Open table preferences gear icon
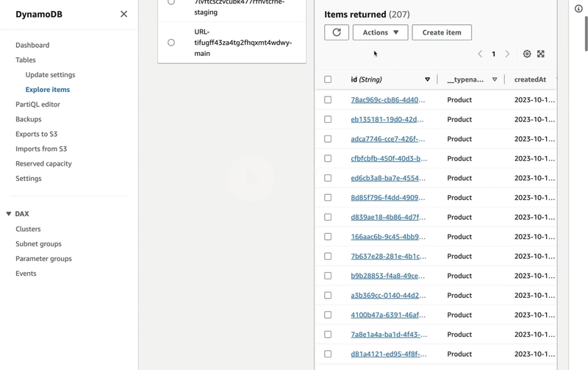The image size is (588, 370). tap(527, 54)
